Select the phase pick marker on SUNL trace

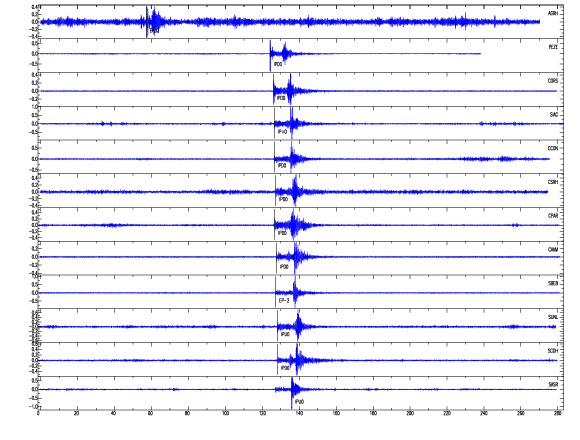tap(277, 325)
